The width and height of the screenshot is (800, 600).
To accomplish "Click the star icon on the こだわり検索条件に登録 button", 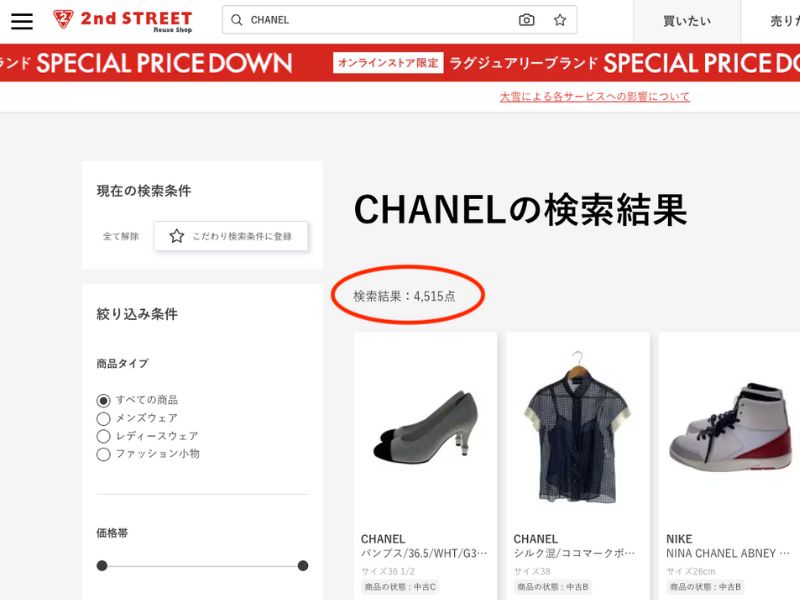I will (x=177, y=236).
